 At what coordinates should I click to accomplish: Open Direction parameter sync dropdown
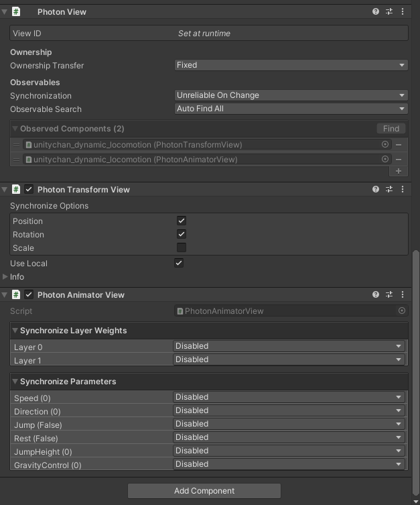[289, 410]
